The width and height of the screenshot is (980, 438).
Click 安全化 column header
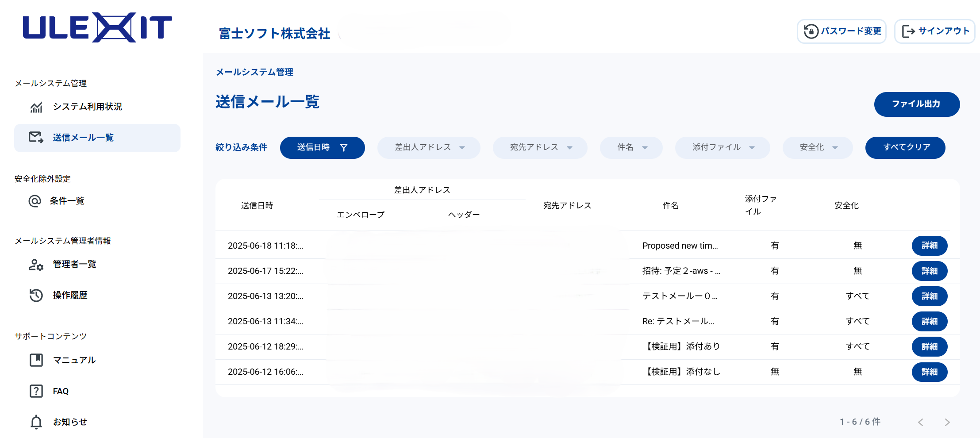[x=846, y=205]
